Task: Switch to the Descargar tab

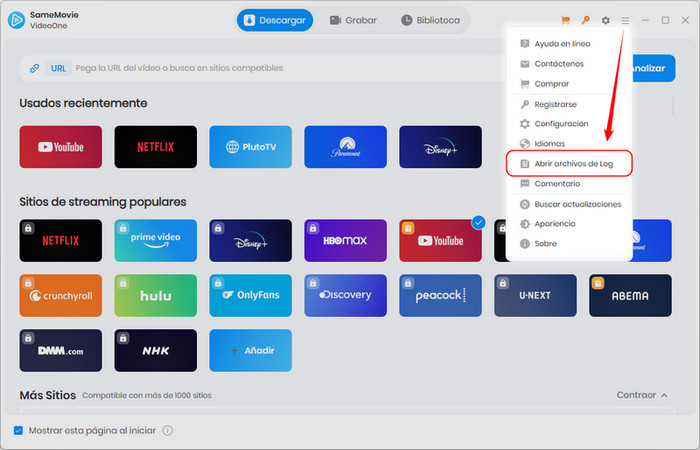Action: tap(275, 20)
